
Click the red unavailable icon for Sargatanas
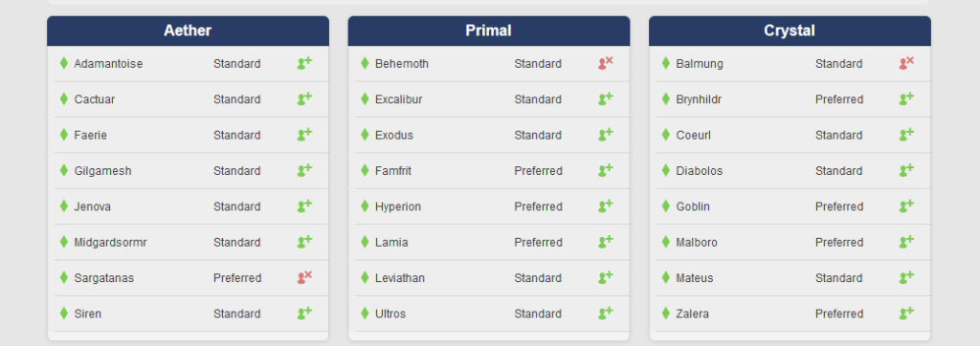[304, 277]
